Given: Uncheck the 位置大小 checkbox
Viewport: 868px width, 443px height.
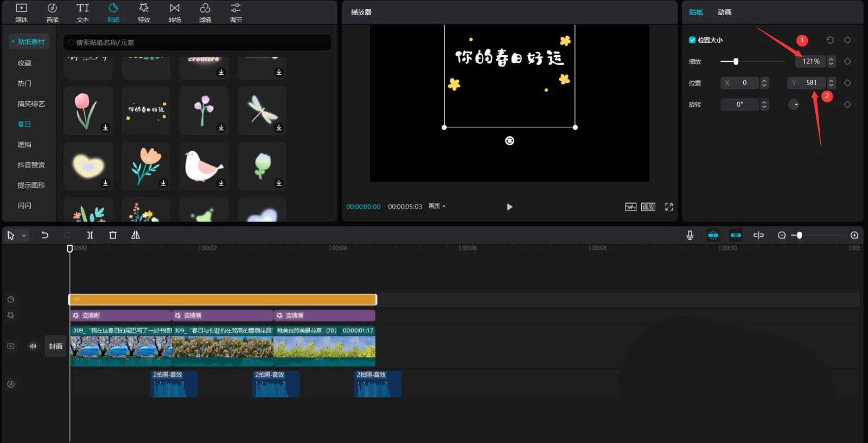Looking at the screenshot, I should pos(692,40).
